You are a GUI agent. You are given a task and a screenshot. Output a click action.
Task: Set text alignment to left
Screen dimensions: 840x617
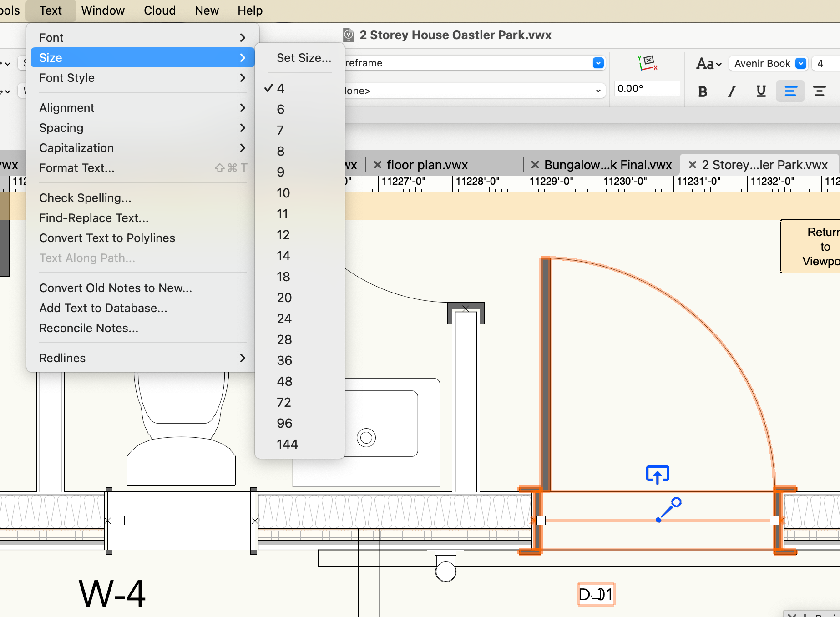pos(790,91)
